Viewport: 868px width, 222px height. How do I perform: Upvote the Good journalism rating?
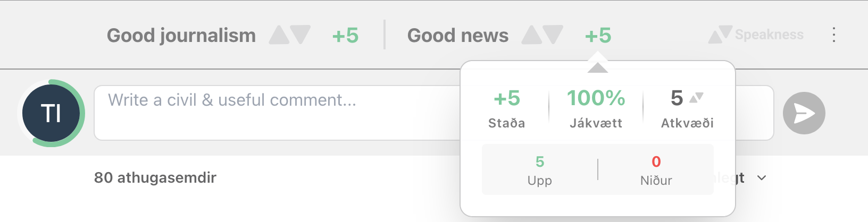pos(279,35)
